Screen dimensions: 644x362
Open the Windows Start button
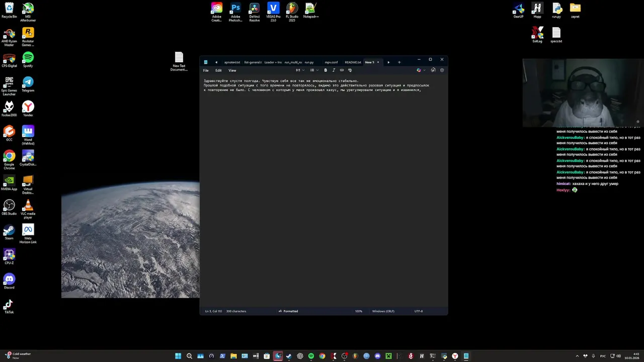[178, 356]
